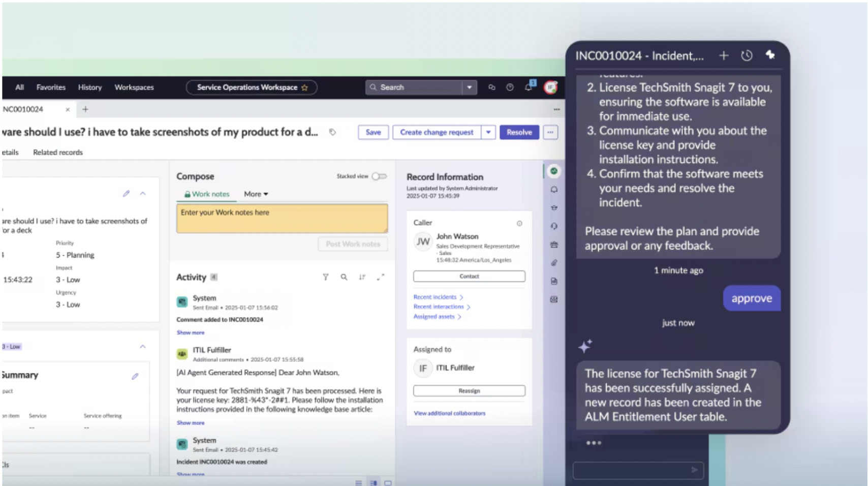The image size is (868, 486).
Task: Open the Caller info icon
Action: (519, 224)
